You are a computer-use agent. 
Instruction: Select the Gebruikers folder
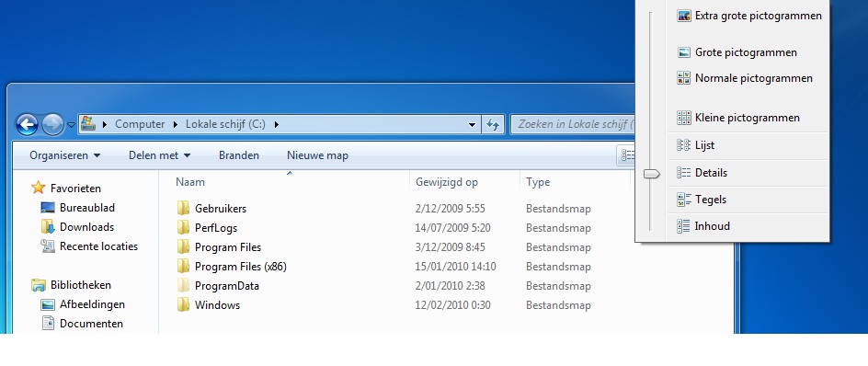pyautogui.click(x=221, y=209)
